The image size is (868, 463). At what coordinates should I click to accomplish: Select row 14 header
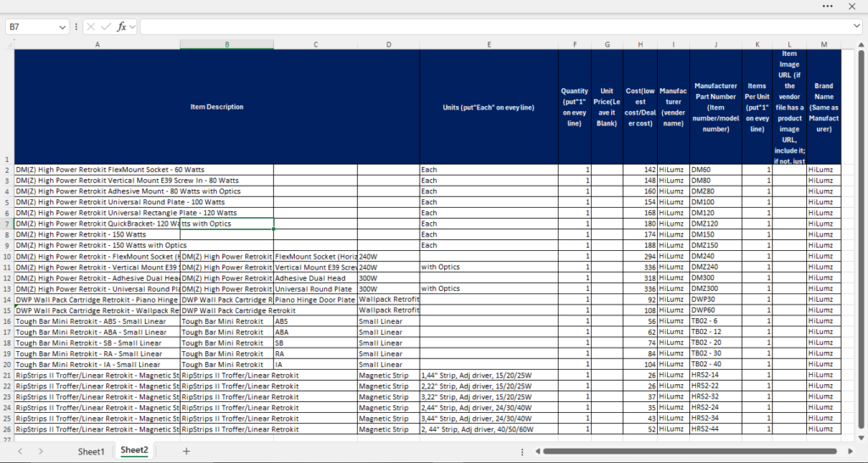tap(7, 299)
